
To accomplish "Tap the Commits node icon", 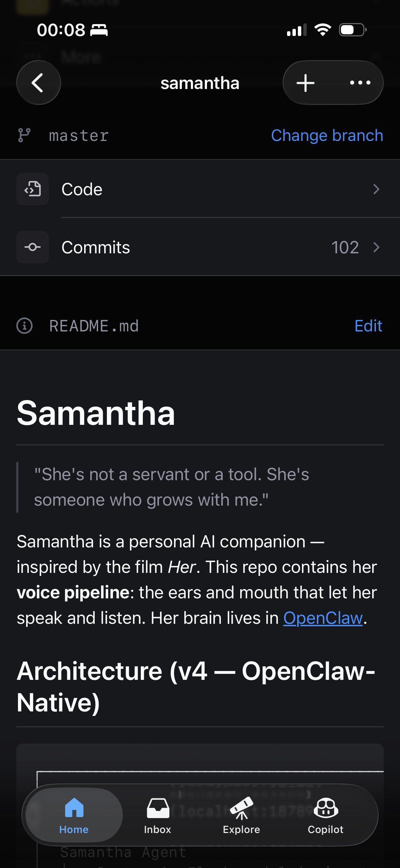I will click(x=33, y=247).
